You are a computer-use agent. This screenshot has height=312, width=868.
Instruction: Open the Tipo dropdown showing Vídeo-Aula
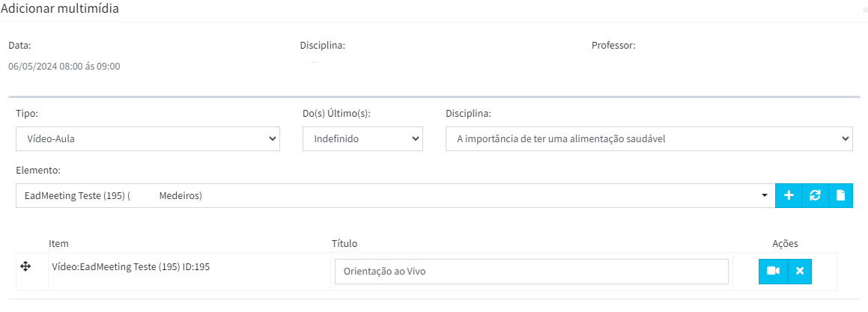pos(148,139)
